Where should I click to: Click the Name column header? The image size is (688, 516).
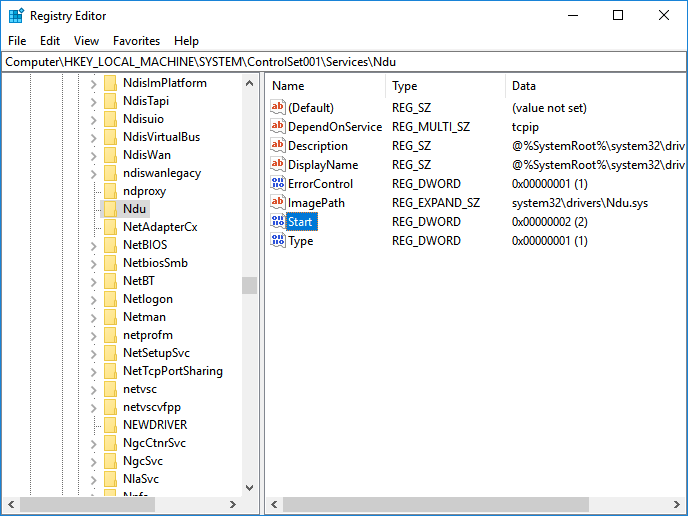pyautogui.click(x=288, y=86)
